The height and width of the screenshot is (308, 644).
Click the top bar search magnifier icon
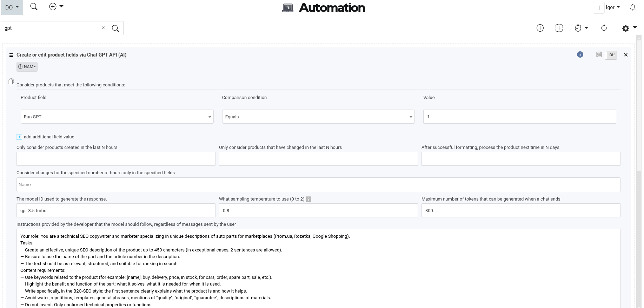tap(34, 7)
